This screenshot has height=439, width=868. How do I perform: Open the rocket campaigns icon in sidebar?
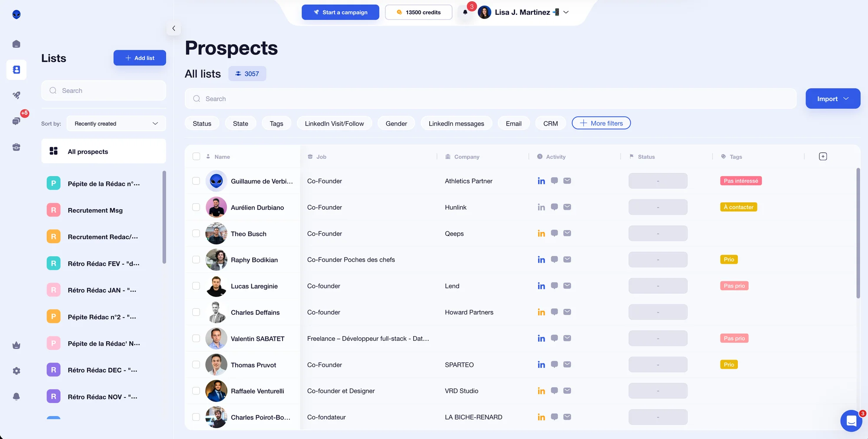(16, 95)
